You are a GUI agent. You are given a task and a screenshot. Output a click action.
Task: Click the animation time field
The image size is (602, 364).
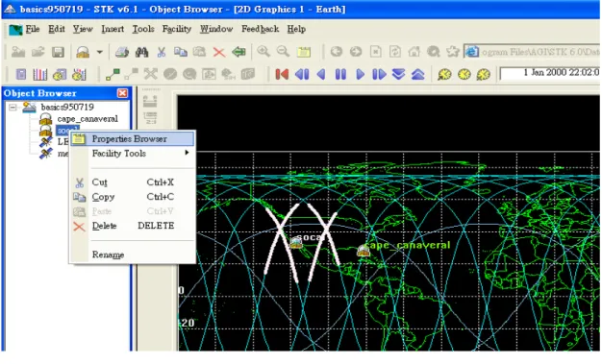pos(549,73)
